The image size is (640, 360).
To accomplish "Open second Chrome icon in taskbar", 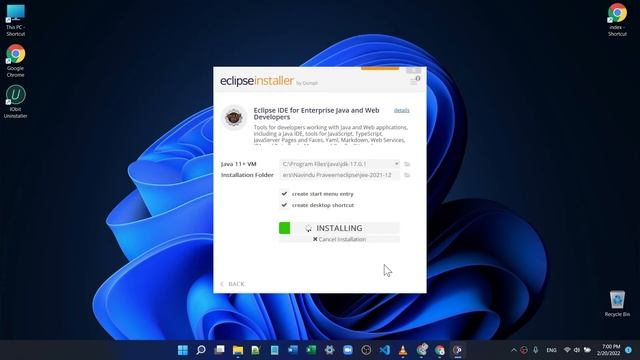I will 440,350.
